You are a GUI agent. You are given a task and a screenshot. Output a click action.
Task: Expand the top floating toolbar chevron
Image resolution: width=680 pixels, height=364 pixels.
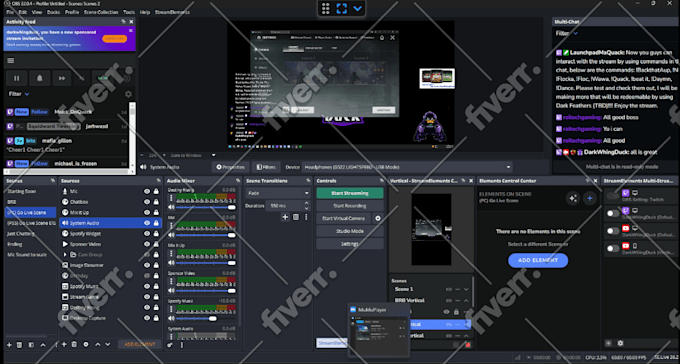click(x=357, y=8)
